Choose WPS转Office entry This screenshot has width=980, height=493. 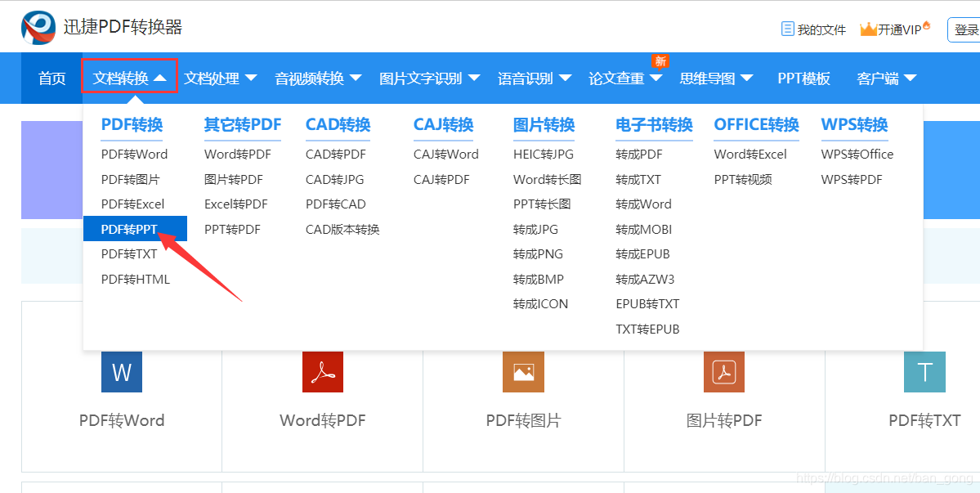[857, 155]
